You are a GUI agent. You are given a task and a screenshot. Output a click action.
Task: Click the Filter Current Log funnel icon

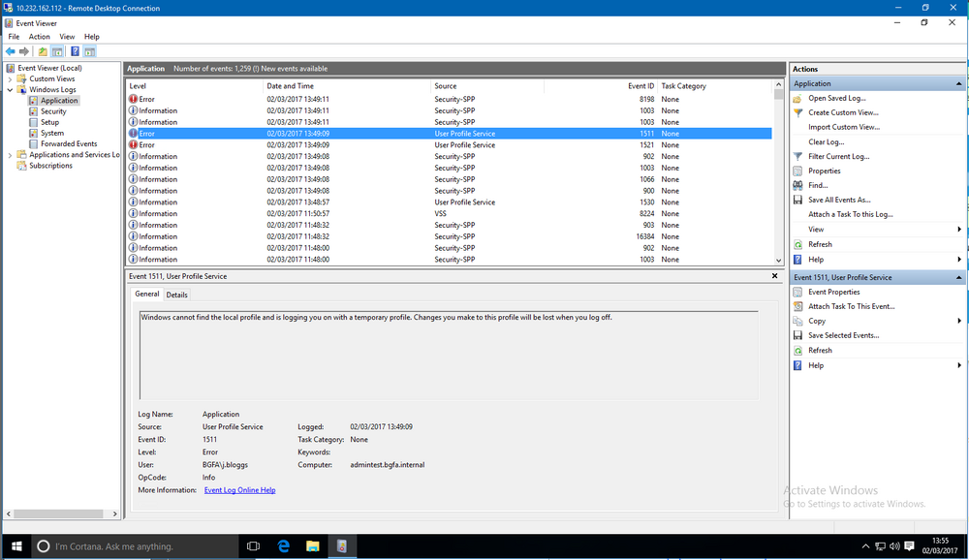pos(797,156)
